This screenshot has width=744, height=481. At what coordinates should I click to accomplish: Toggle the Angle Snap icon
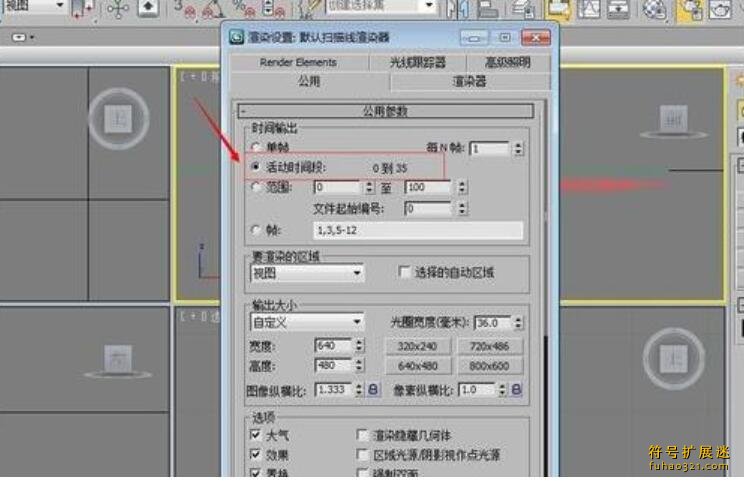click(x=213, y=9)
